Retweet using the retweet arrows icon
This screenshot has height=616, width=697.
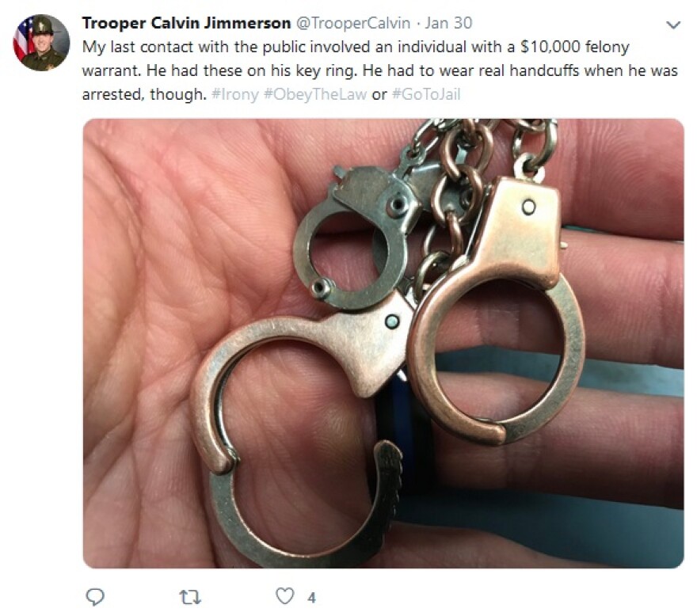pyautogui.click(x=190, y=597)
